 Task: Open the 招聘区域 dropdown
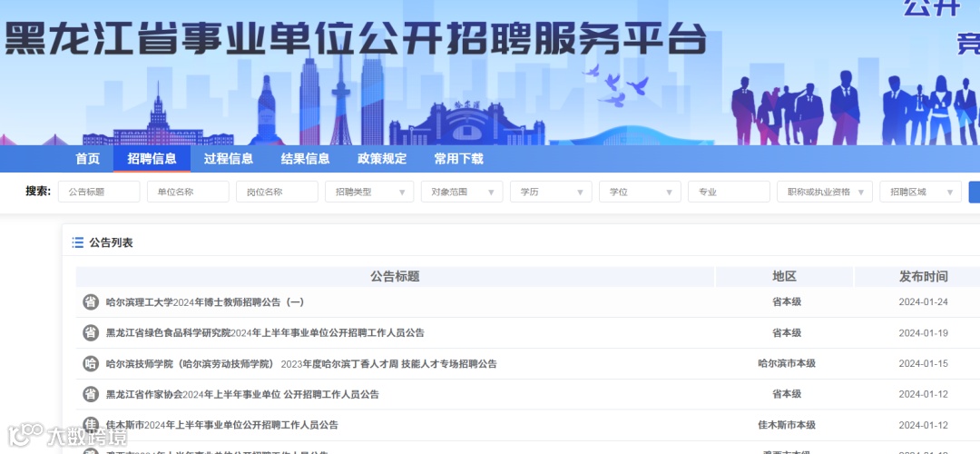click(x=921, y=192)
